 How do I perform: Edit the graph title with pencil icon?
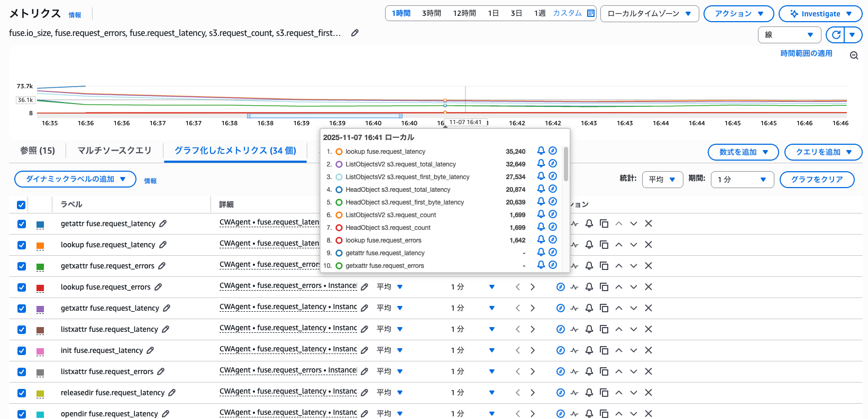(x=355, y=33)
